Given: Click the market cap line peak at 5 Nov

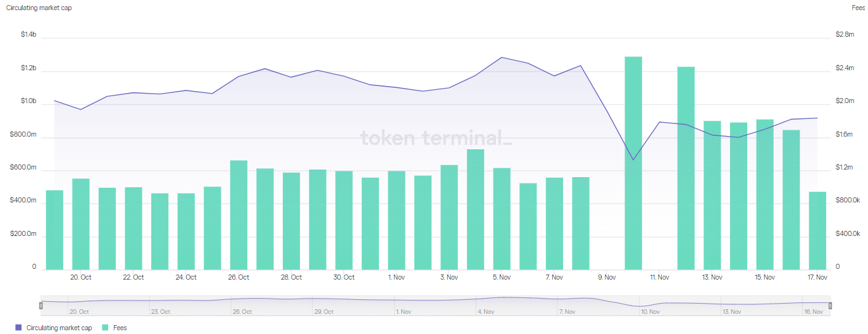Looking at the screenshot, I should click(x=502, y=58).
